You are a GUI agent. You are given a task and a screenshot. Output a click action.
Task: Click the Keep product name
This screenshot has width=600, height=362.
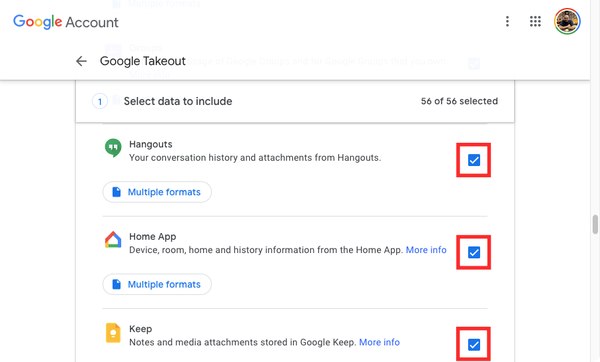(140, 329)
